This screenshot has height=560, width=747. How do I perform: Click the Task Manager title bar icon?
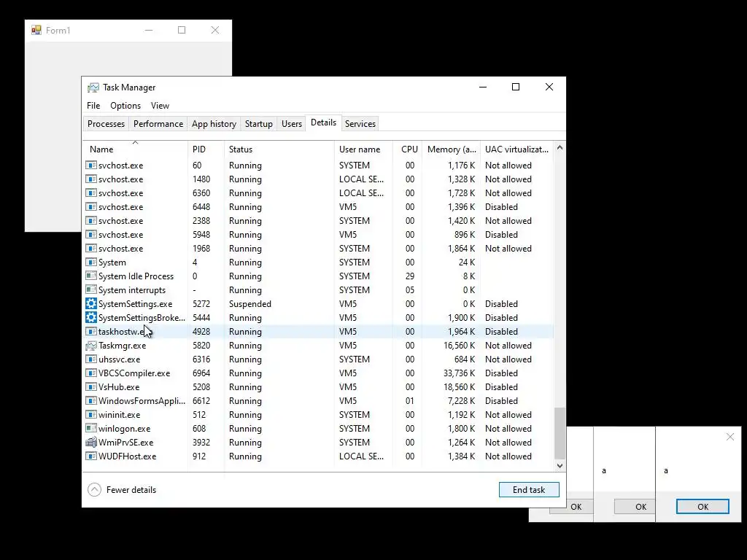(x=93, y=87)
